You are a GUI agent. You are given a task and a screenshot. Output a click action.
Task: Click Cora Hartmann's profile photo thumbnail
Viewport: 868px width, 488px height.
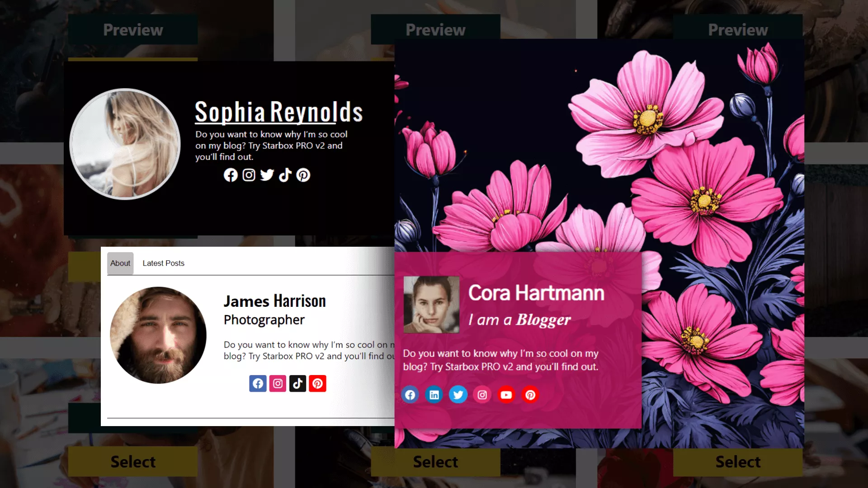431,305
